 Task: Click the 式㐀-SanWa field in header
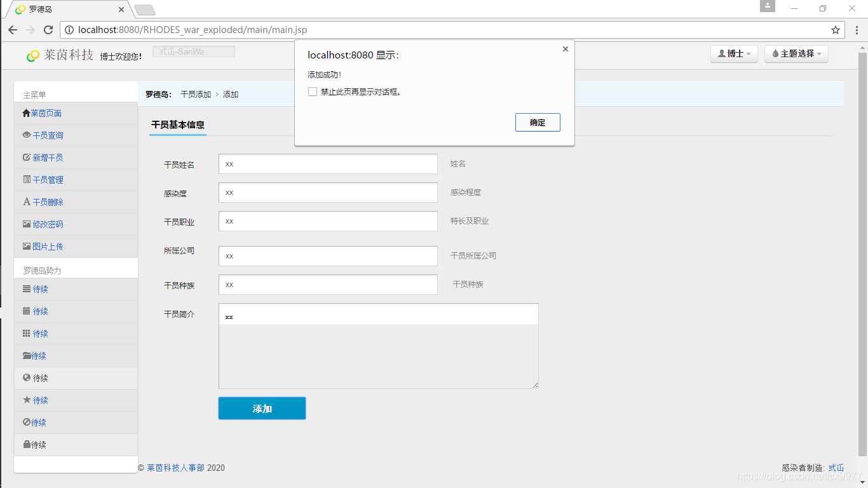point(194,52)
